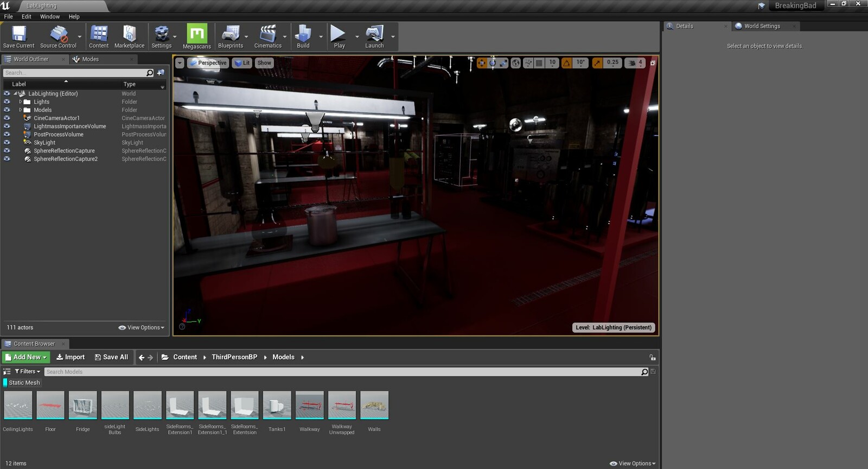Open the Window menu
The height and width of the screenshot is (469, 868).
coord(50,17)
